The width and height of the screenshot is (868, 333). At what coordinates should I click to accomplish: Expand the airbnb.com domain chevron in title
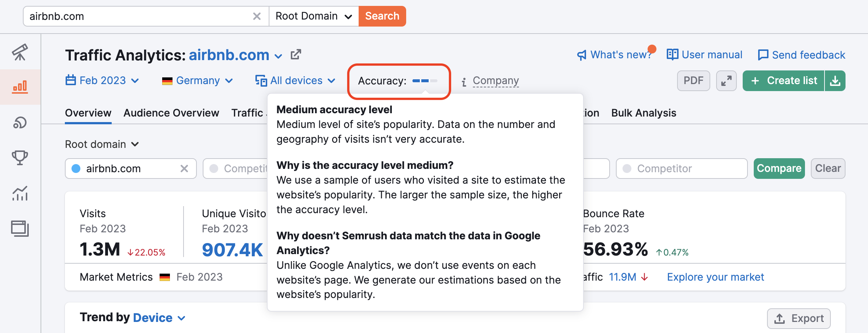pos(278,56)
